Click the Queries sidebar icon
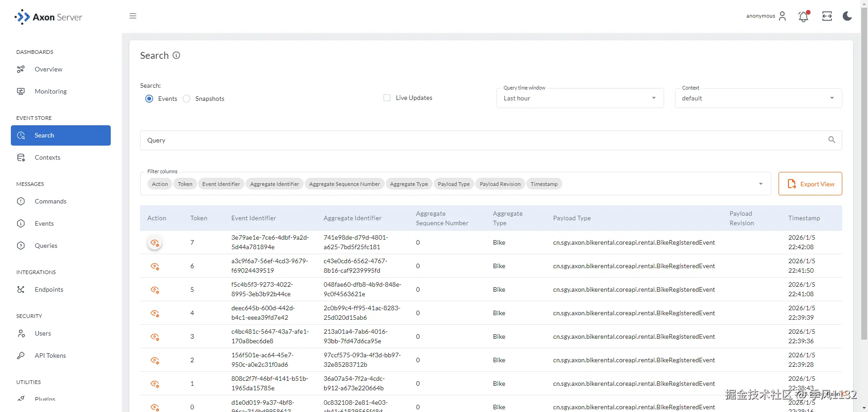Screen dimensions: 868x412 [21, 246]
